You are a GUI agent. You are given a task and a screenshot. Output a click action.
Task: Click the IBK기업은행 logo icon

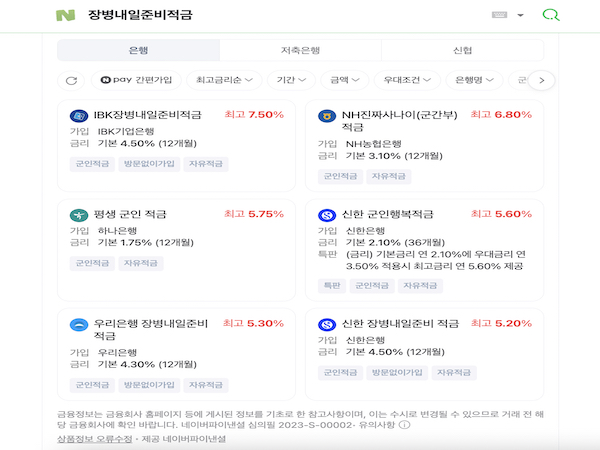pos(79,116)
